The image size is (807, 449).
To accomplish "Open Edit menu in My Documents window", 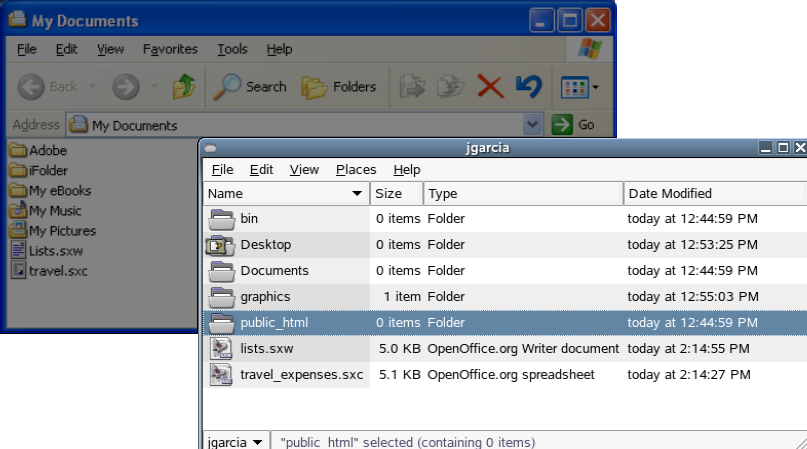I will pos(66,49).
